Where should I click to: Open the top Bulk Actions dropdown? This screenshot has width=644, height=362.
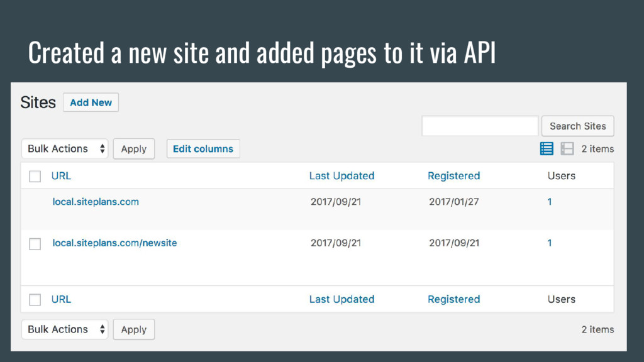click(65, 148)
